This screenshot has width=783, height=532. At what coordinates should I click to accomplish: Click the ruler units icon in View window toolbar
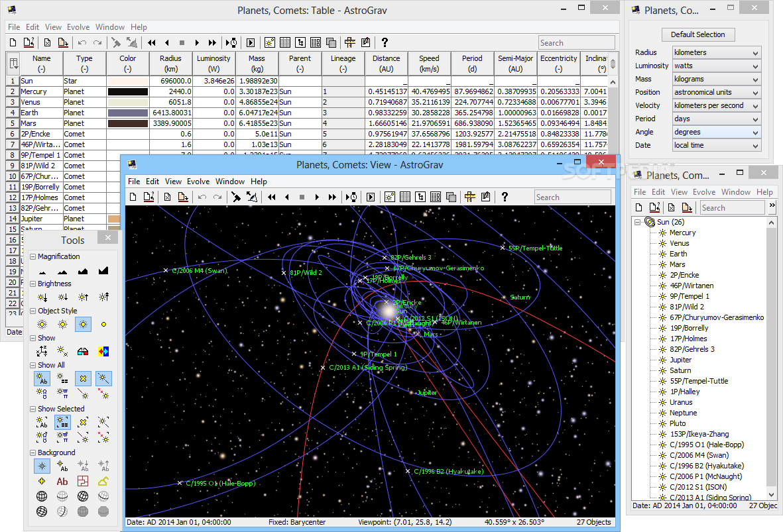(x=469, y=197)
